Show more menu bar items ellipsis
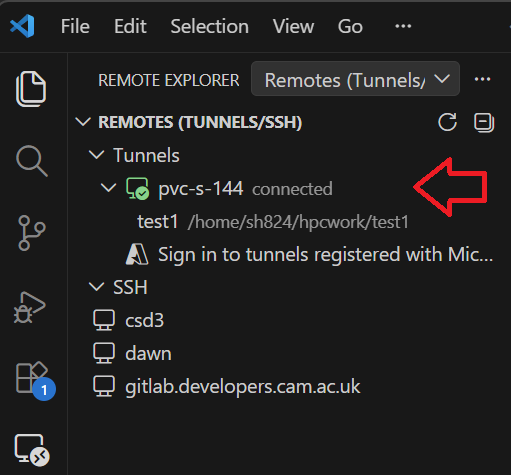 [x=403, y=26]
